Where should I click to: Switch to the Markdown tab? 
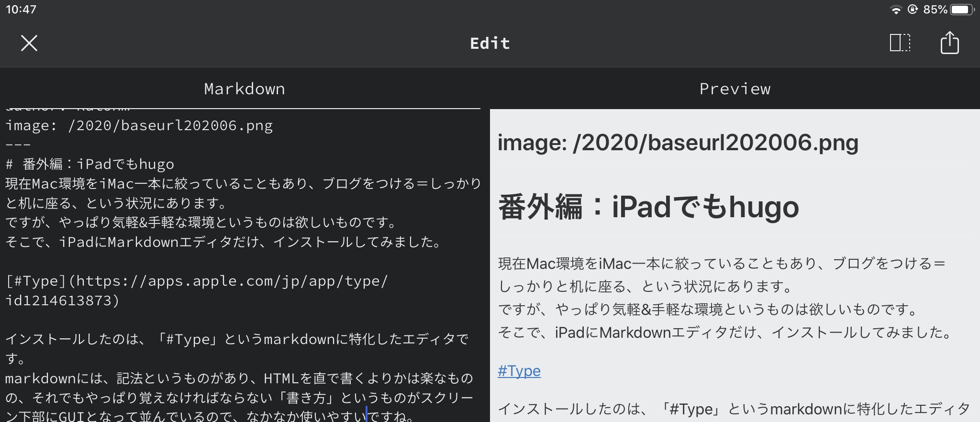(245, 89)
